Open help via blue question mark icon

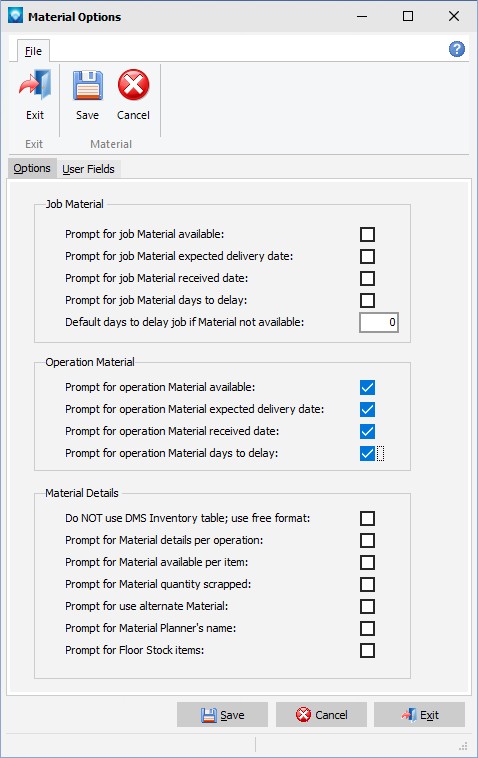pos(457,49)
